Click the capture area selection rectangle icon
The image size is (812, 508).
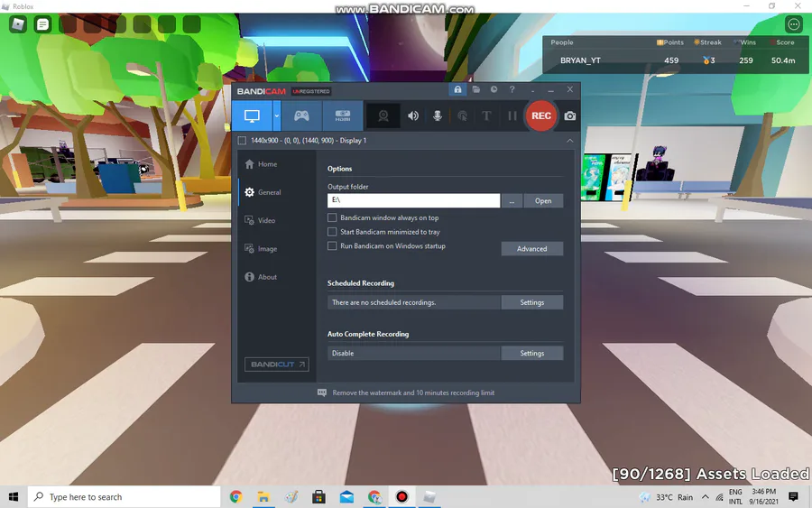coord(242,141)
